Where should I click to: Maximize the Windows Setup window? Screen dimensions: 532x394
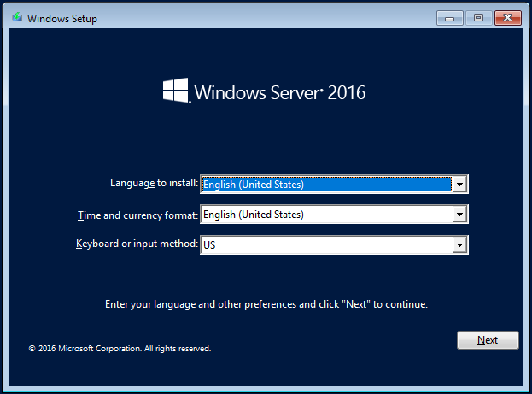(x=478, y=18)
